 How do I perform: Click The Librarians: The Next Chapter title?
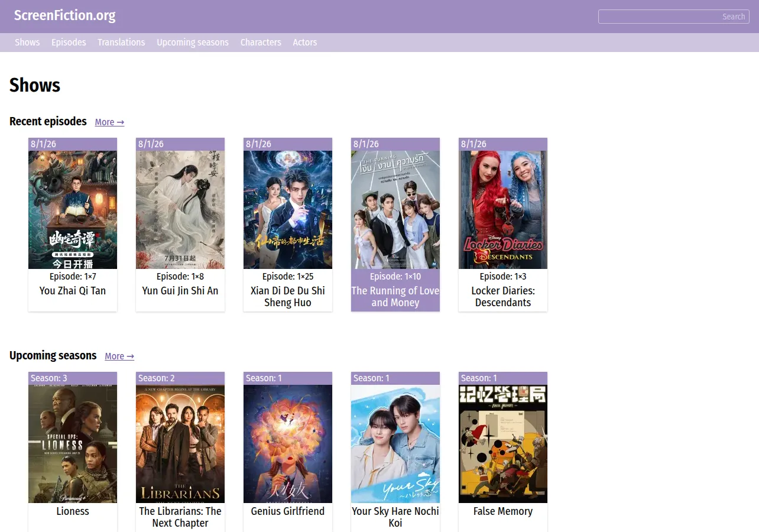pyautogui.click(x=180, y=517)
